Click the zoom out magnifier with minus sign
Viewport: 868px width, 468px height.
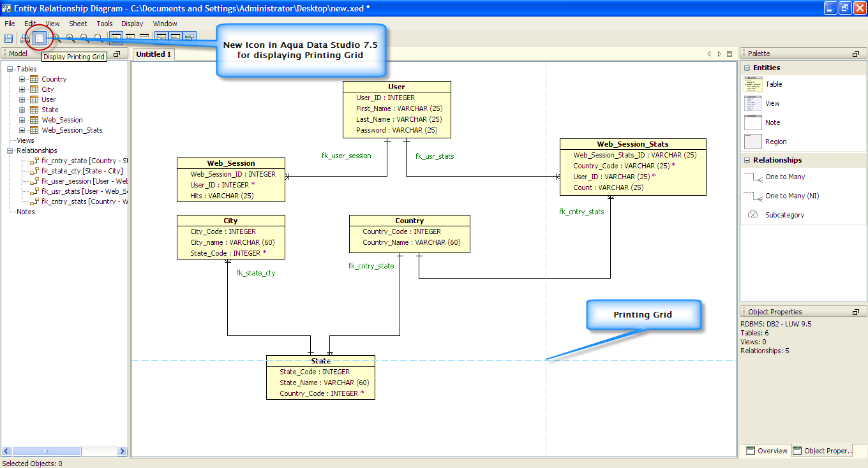84,38
